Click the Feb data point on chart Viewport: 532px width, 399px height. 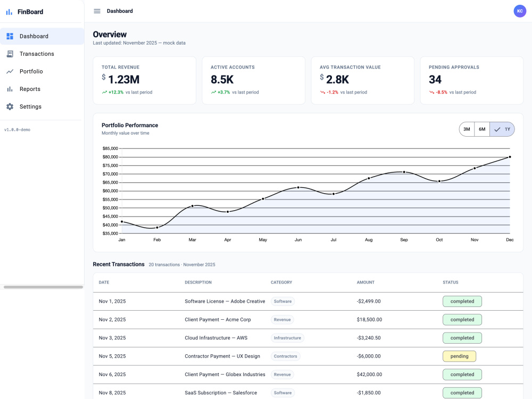(x=157, y=227)
